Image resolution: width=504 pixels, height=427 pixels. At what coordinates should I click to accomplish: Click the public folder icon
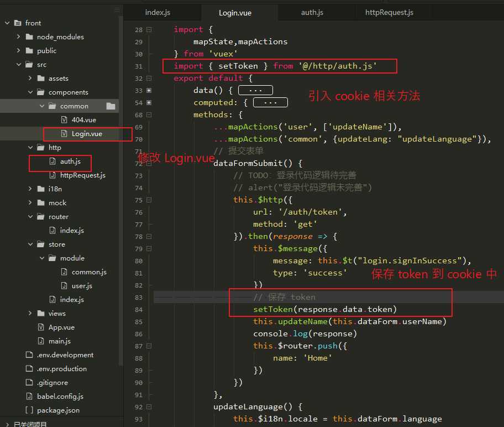tap(29, 50)
